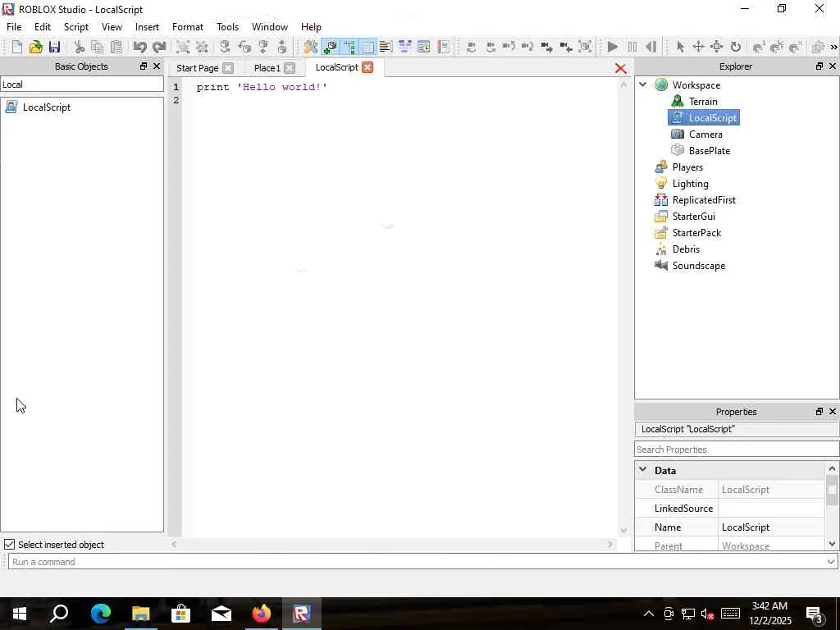Viewport: 840px width, 630px height.
Task: Open the Tools menu
Action: click(228, 27)
